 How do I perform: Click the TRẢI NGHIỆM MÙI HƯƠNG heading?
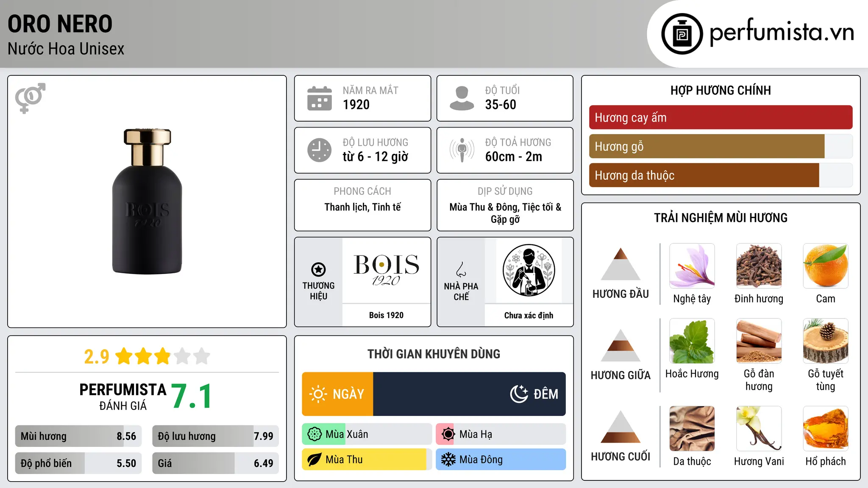[x=721, y=218]
